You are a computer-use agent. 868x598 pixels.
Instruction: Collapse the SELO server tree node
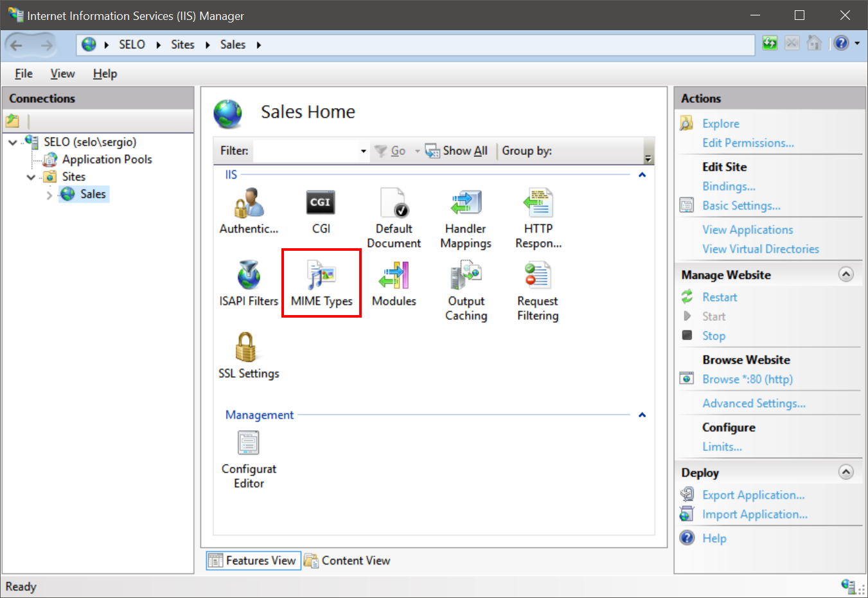point(13,142)
